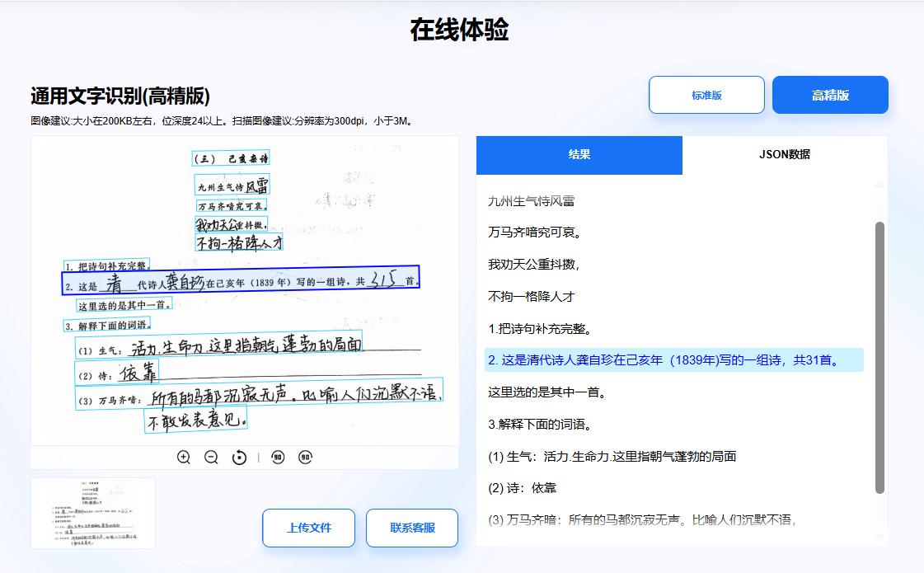The height and width of the screenshot is (573, 924).
Task: Select the magnifier with plus sign icon
Action: point(183,457)
